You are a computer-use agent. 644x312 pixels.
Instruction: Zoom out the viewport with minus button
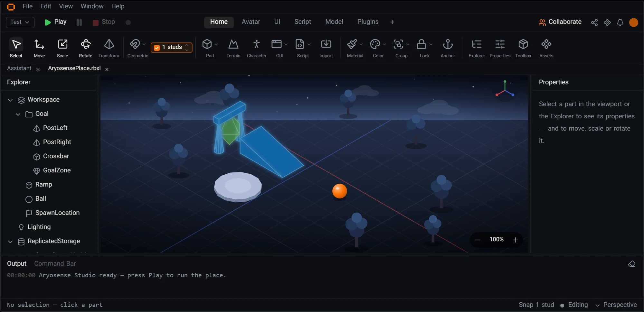pyautogui.click(x=478, y=240)
